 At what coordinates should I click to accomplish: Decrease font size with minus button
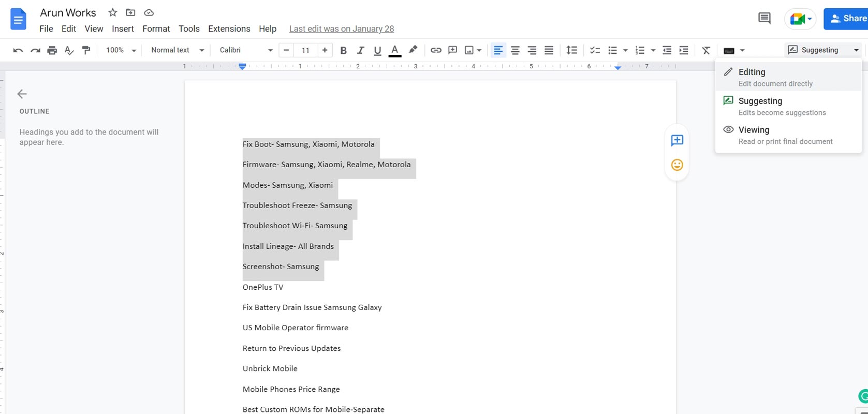click(286, 50)
